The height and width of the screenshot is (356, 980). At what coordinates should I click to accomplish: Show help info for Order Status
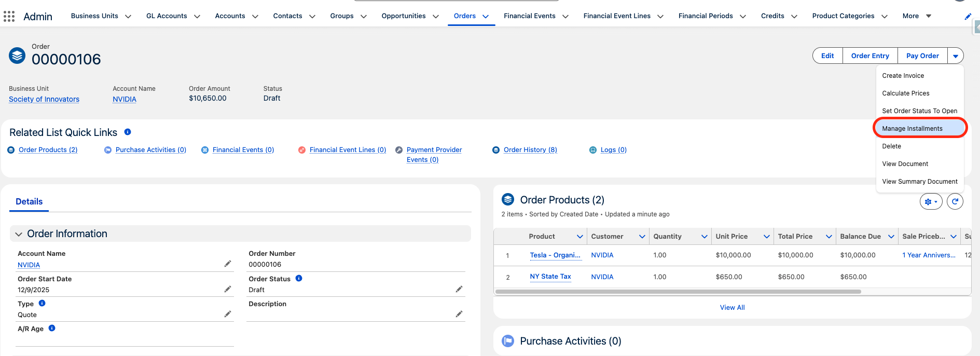[299, 278]
